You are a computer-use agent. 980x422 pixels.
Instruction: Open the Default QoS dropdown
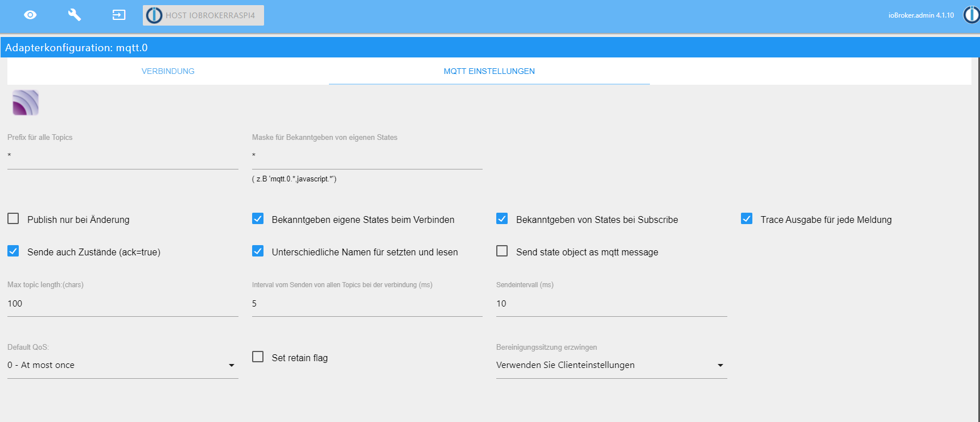pos(123,365)
